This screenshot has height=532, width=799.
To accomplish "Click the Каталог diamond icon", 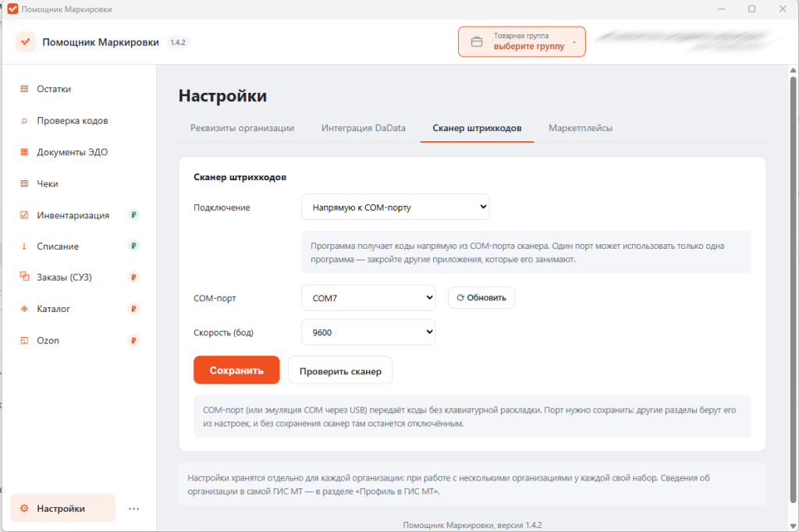I will click(x=24, y=309).
